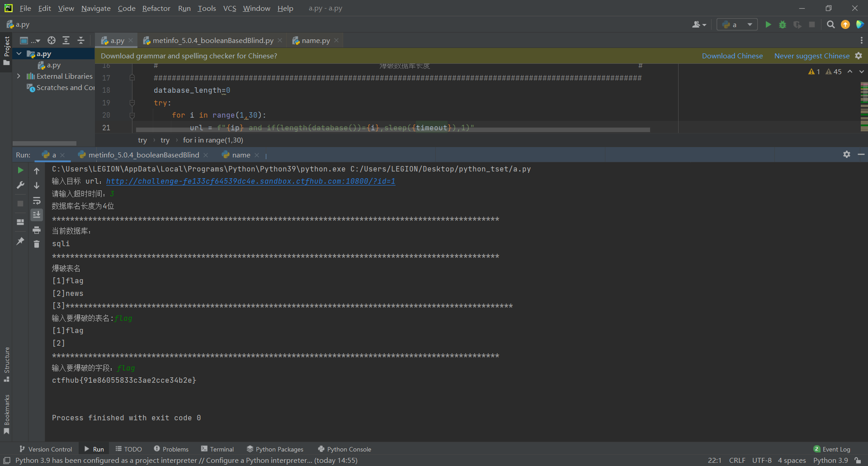Close the a.py editor tab
This screenshot has height=466, width=868.
(x=131, y=40)
